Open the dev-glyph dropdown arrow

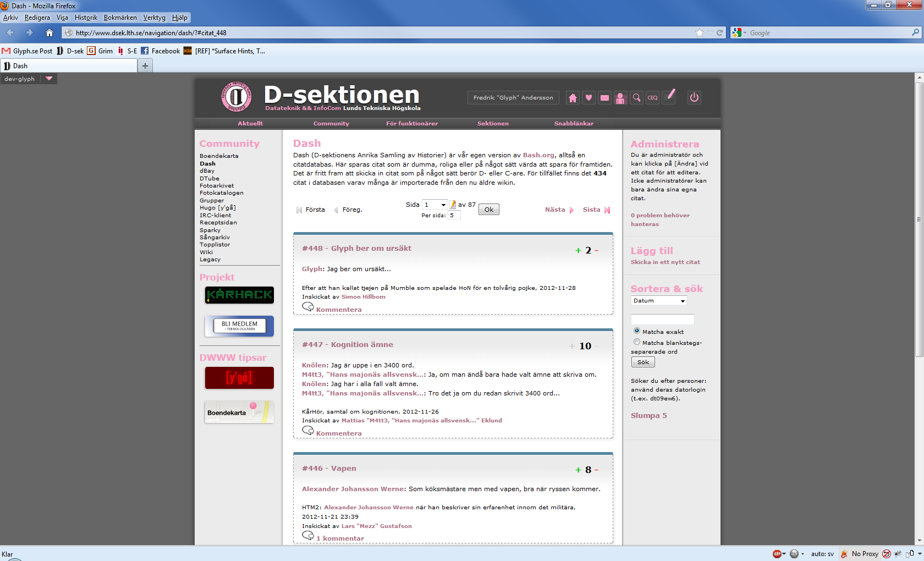coord(49,79)
